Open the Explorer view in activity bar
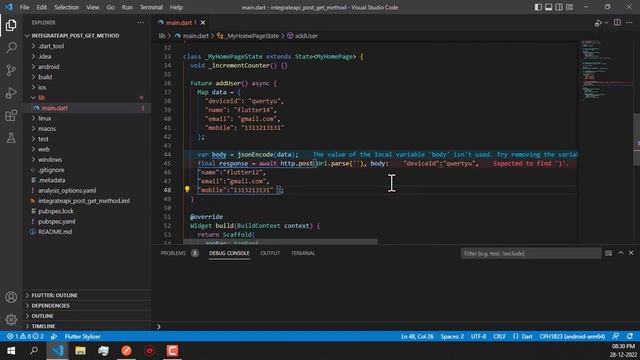The image size is (640, 360). click(11, 25)
